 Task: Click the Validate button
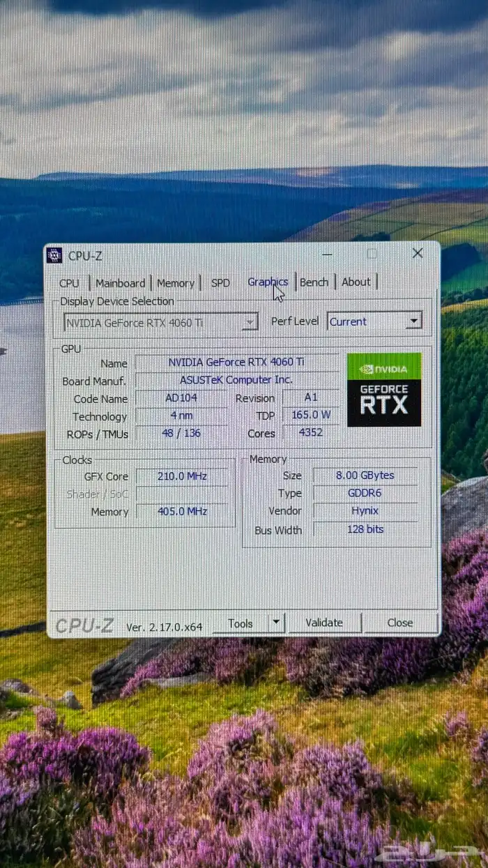(324, 623)
